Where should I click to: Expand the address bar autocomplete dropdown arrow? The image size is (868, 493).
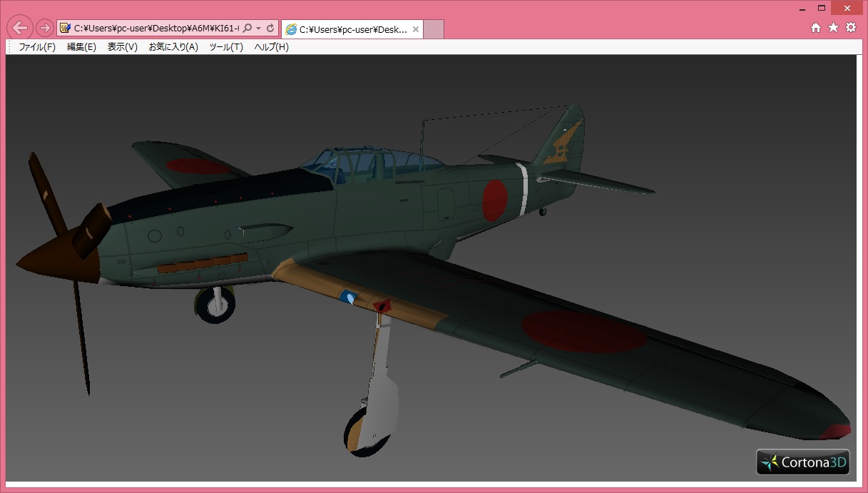pos(258,29)
